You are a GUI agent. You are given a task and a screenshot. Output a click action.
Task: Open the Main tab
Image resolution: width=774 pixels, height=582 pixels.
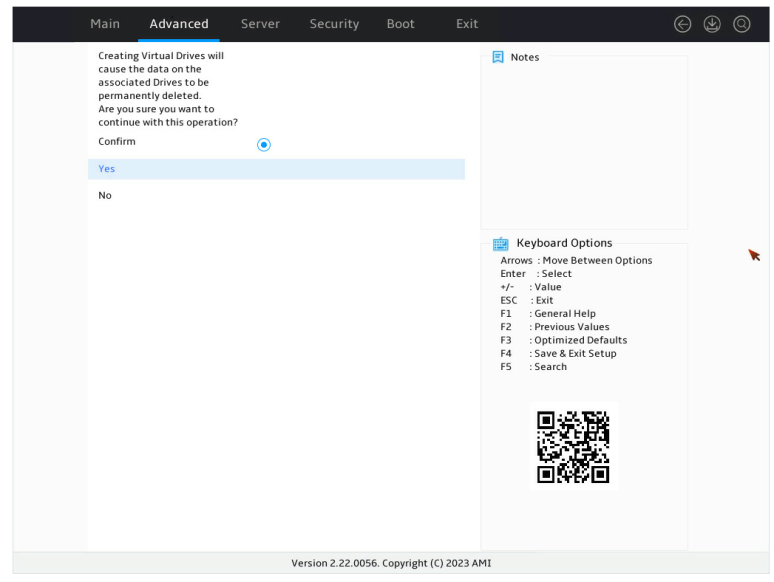(105, 24)
